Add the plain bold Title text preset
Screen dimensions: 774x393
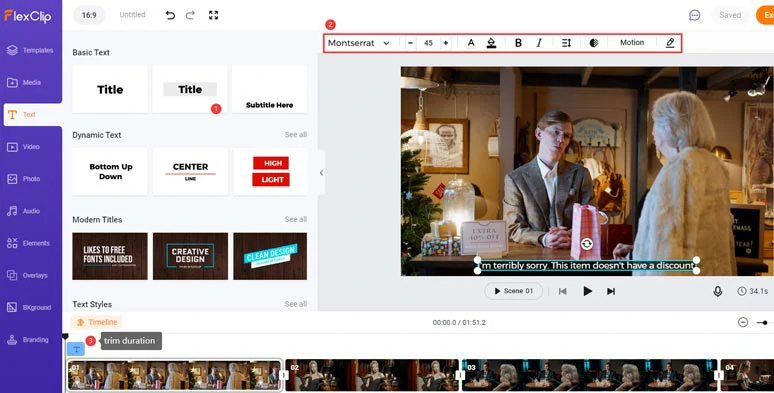click(x=110, y=89)
